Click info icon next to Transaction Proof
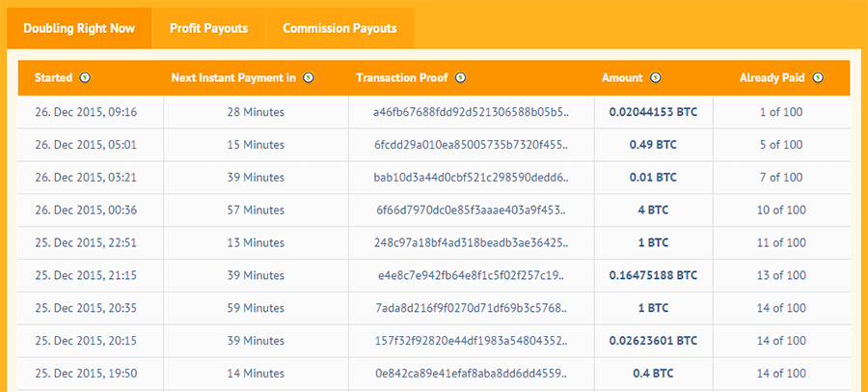Viewport: 868px width, 392px height. tap(460, 78)
